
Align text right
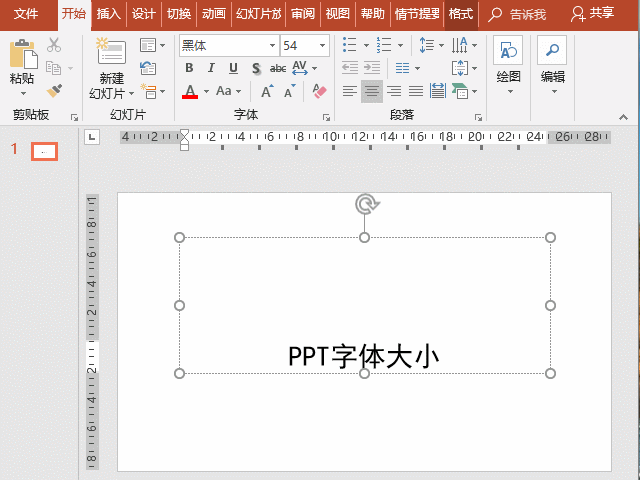point(394,91)
